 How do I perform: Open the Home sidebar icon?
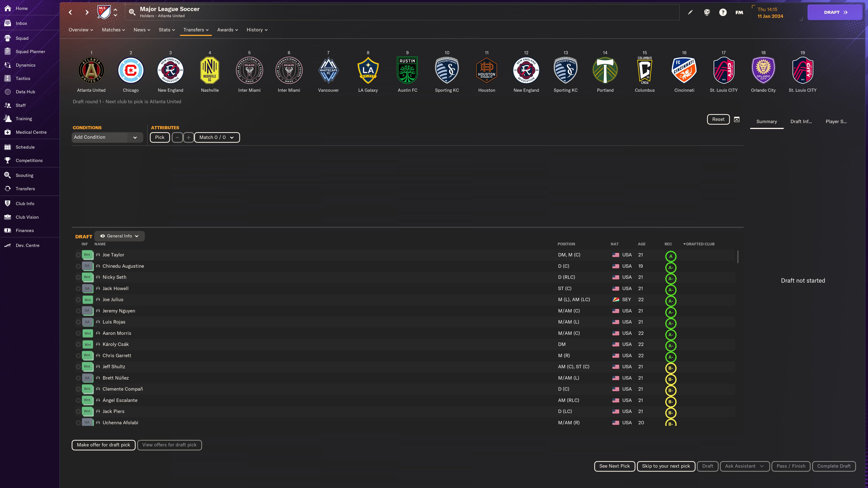pos(7,8)
